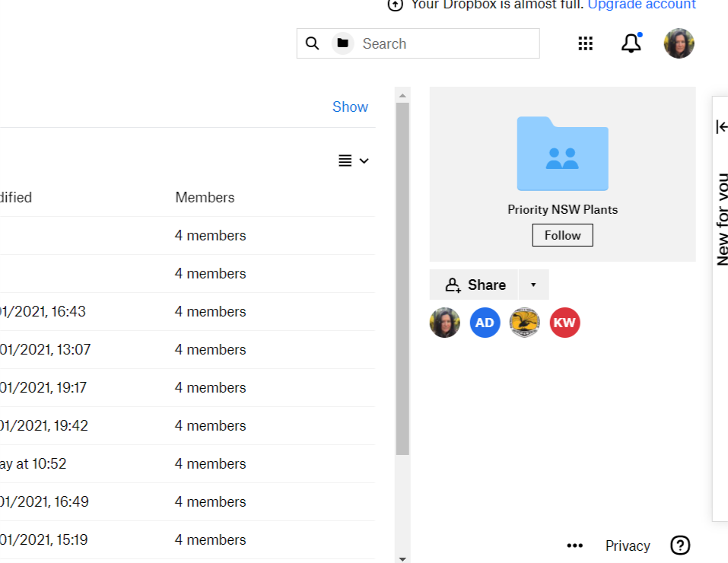The height and width of the screenshot is (563, 728).
Task: Click the help question mark icon
Action: pos(679,546)
